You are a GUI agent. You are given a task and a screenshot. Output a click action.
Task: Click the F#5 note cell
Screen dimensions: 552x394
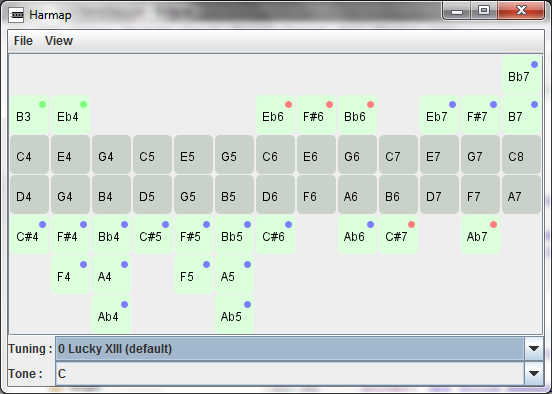[193, 234]
